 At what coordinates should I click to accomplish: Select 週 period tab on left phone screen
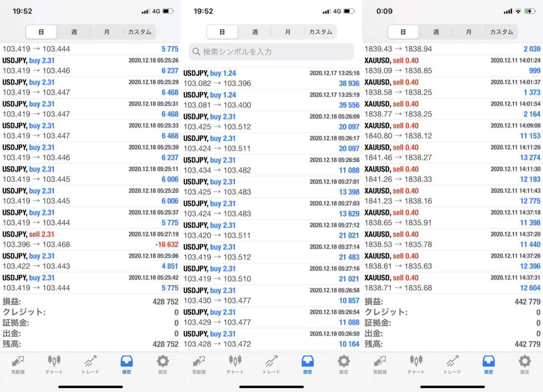pyautogui.click(x=74, y=32)
